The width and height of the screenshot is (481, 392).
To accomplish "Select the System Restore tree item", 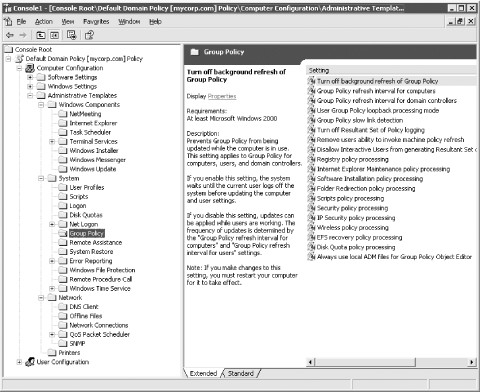I will 91,252.
